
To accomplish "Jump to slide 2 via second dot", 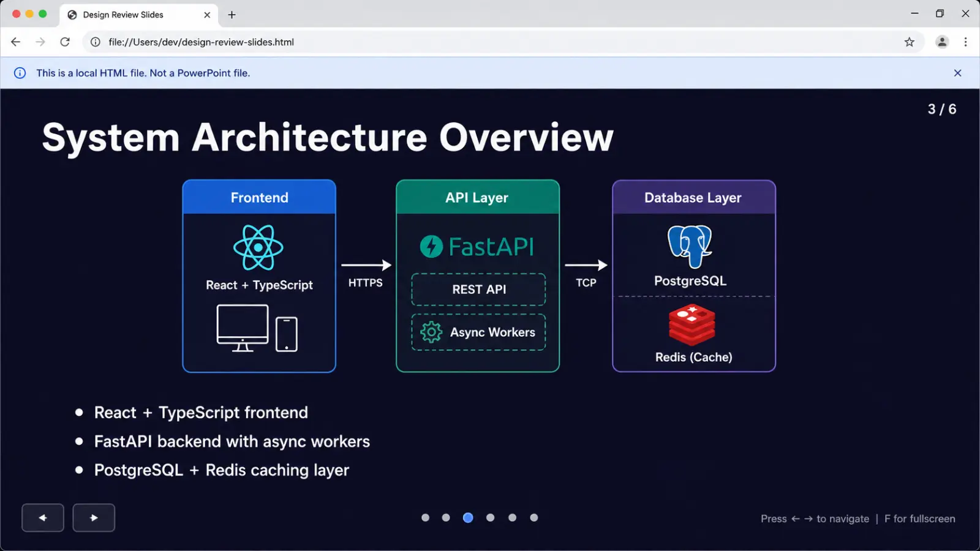I will coord(446,518).
